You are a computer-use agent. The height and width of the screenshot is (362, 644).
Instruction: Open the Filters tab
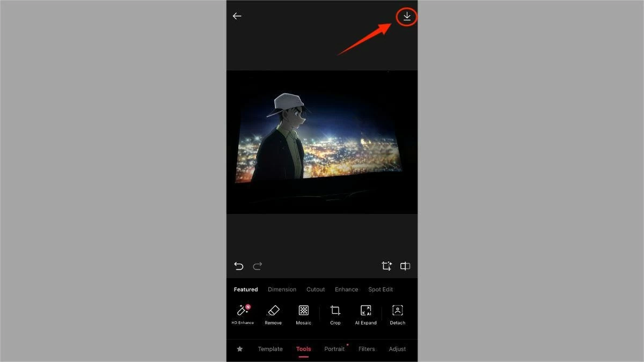[x=367, y=349]
